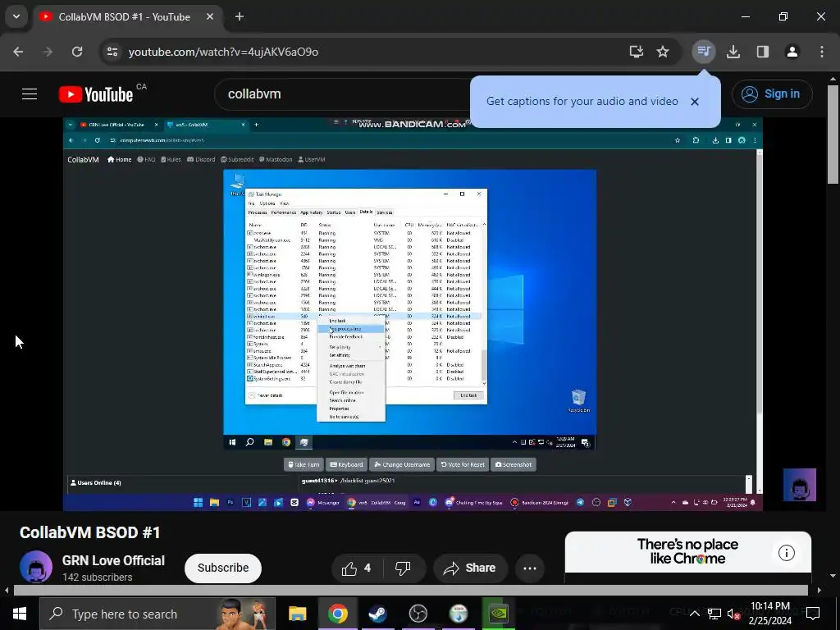Image resolution: width=840 pixels, height=630 pixels.
Task: Click the vertical page scrollbar thumb
Action: tap(833, 134)
